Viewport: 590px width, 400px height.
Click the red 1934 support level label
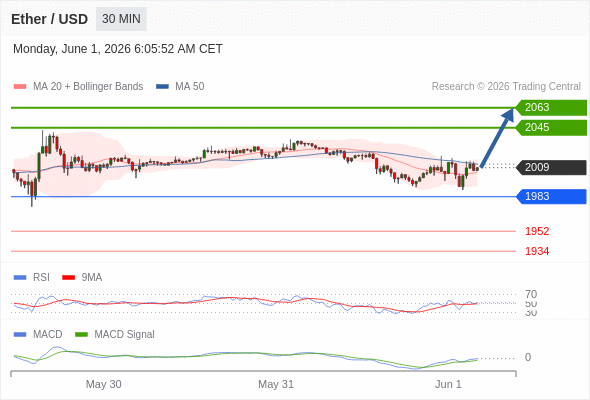537,251
